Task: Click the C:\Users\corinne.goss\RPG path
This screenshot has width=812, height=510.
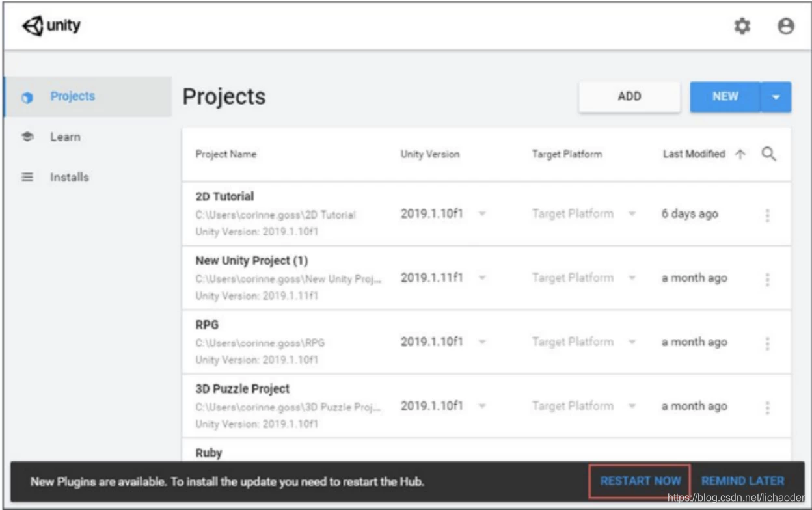Action: (260, 343)
